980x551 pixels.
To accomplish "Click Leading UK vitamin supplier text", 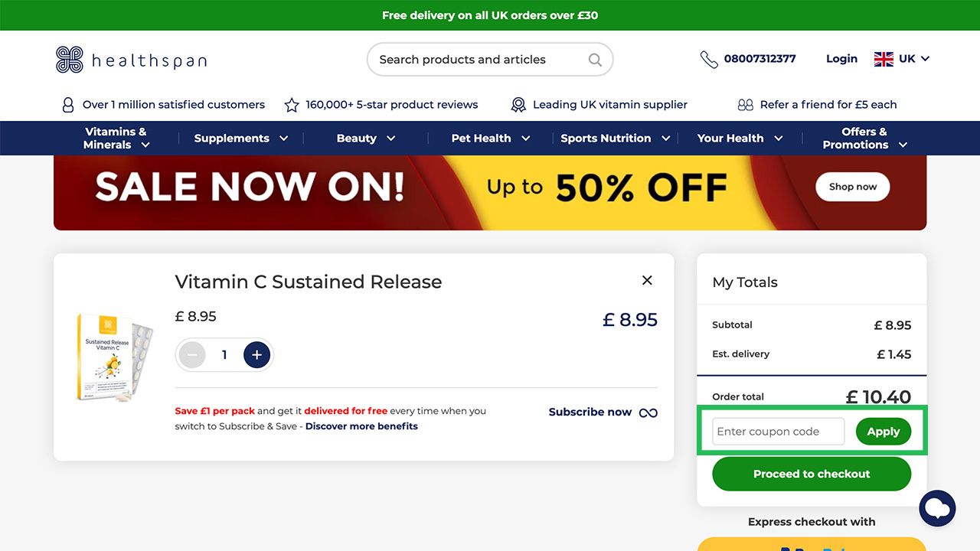I will (610, 105).
